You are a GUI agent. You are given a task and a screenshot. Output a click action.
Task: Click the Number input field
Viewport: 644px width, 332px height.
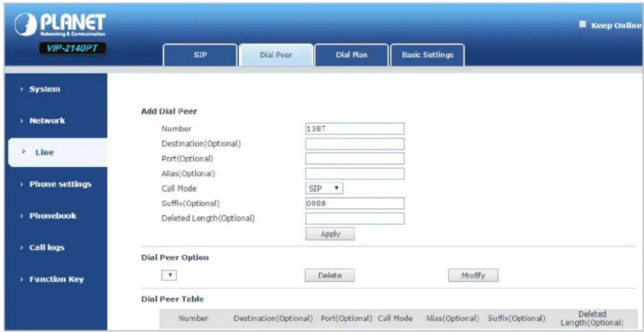click(x=355, y=129)
